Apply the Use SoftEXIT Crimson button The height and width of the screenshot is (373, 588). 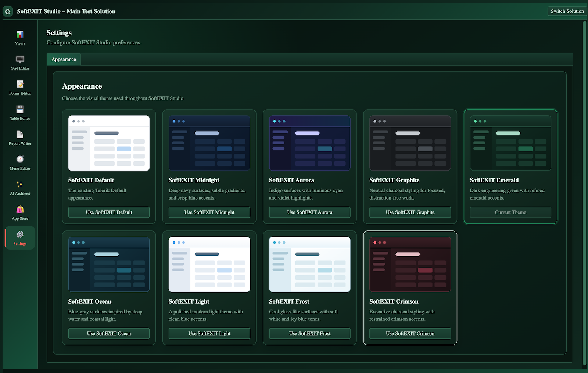tap(410, 334)
